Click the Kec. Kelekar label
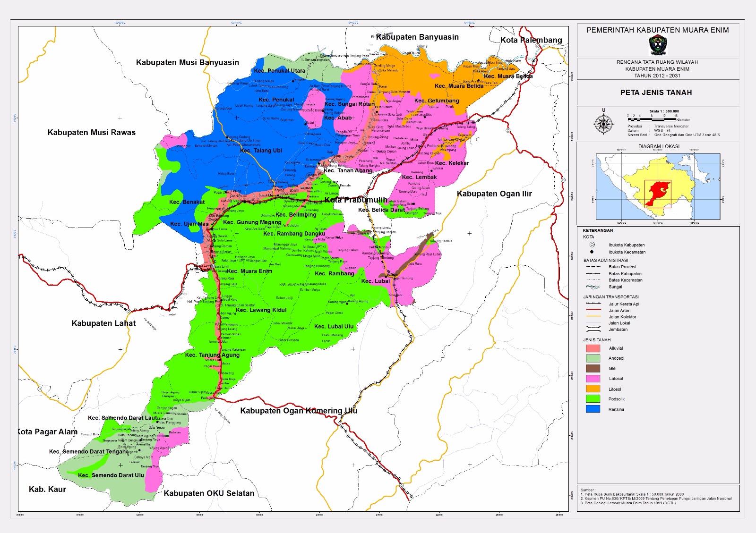This screenshot has height=533, width=756. click(x=452, y=163)
